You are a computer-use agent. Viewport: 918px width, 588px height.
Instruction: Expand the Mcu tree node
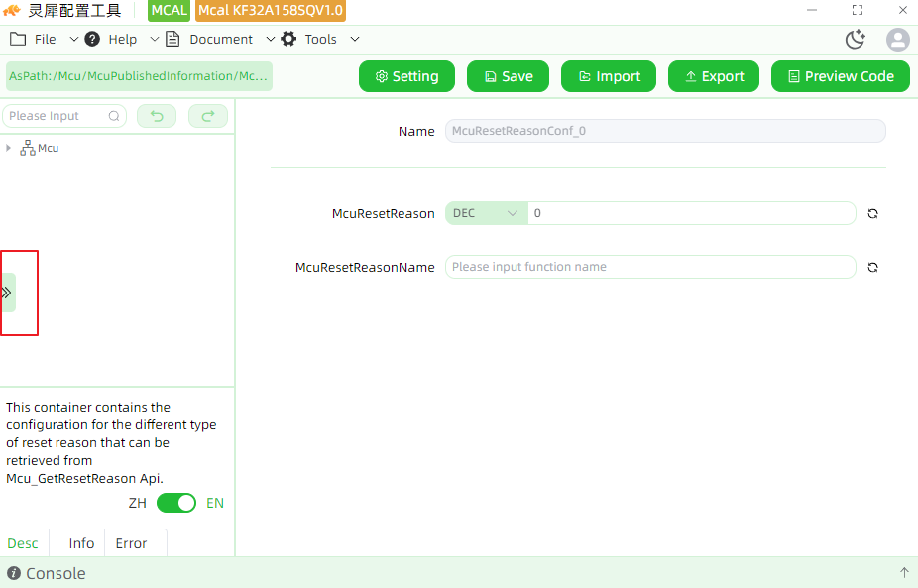[x=8, y=148]
